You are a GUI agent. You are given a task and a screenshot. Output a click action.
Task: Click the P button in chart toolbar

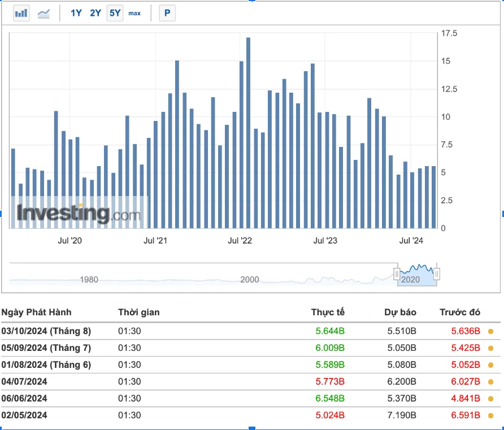pos(167,13)
